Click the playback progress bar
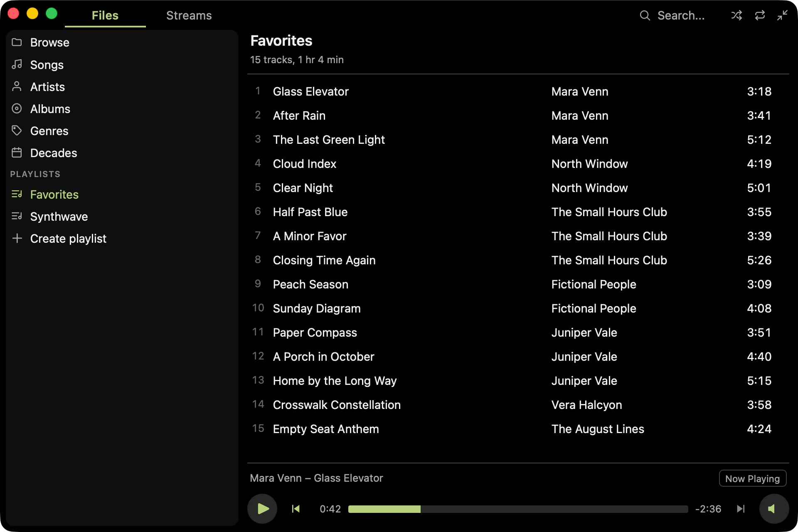This screenshot has height=532, width=798. point(518,509)
